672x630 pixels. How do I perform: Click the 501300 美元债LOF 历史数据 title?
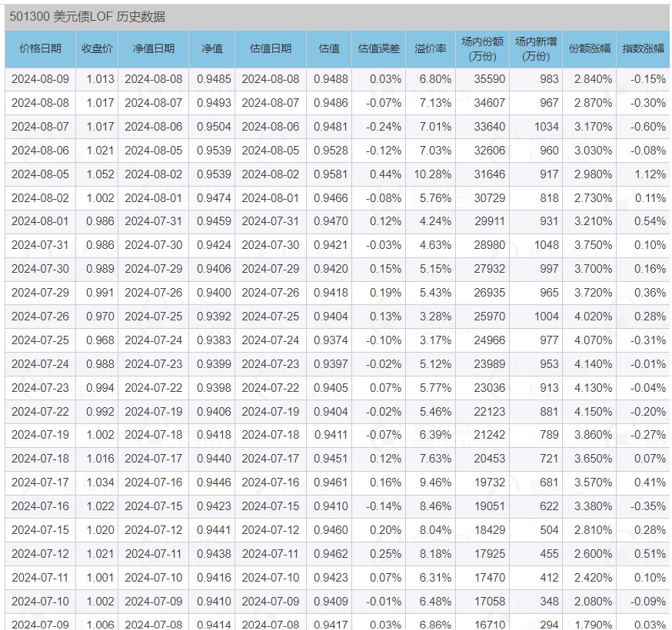click(x=87, y=17)
